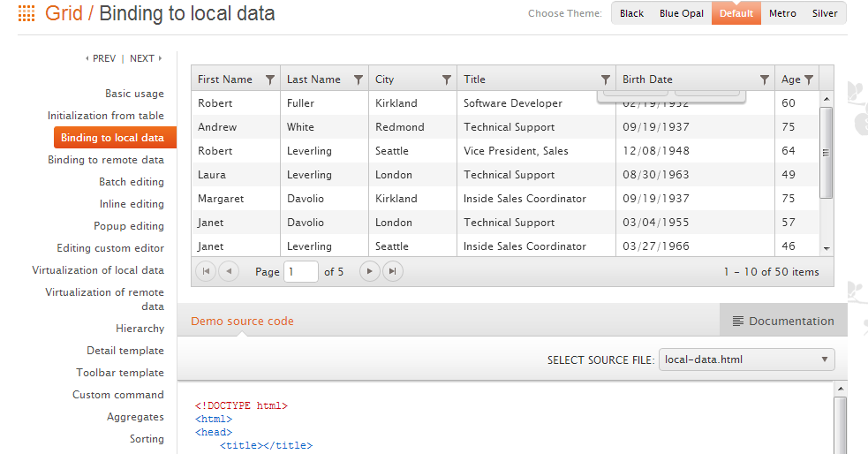This screenshot has height=454, width=868.
Task: Switch to Demo source code tab
Action: pyautogui.click(x=242, y=321)
